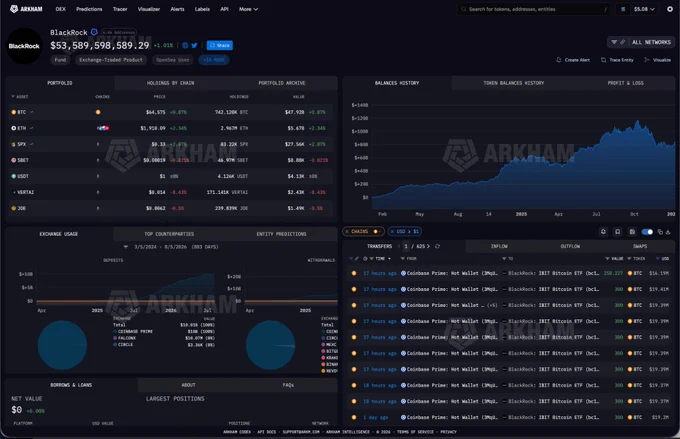Click the bell icon above transfers
Viewport: 680px width, 439px height.
[603, 232]
